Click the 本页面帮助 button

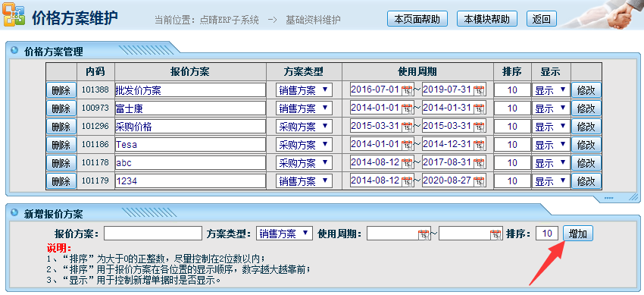pyautogui.click(x=417, y=19)
